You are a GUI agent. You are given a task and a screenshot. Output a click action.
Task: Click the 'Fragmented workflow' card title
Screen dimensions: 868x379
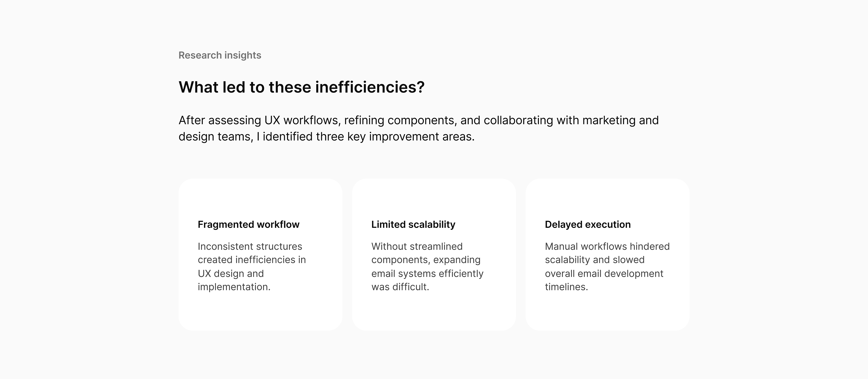click(248, 224)
